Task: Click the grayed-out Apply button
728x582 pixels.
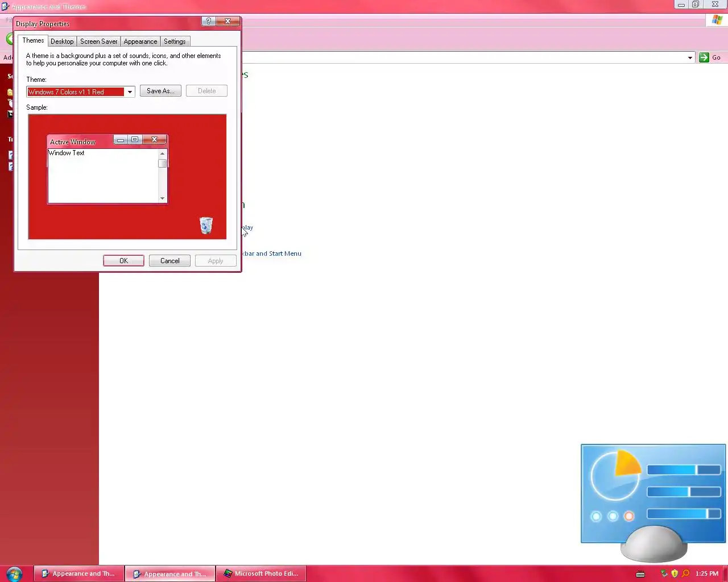Action: [x=216, y=261]
